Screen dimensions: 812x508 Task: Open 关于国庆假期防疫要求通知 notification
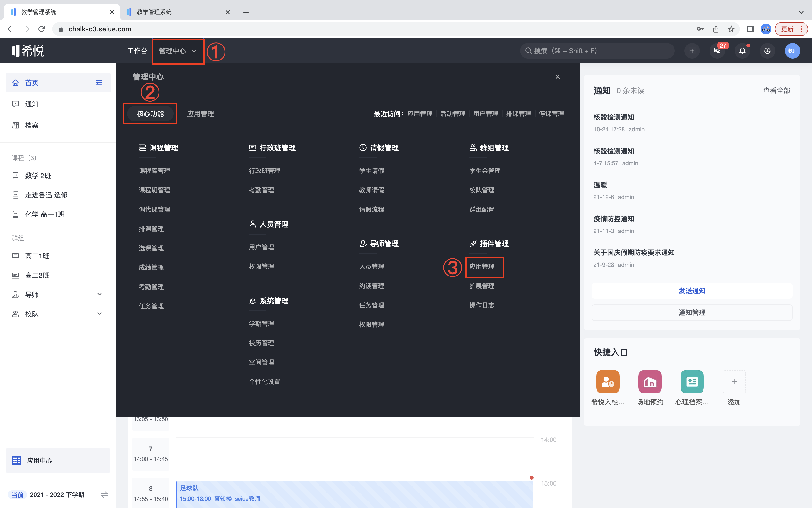tap(634, 253)
